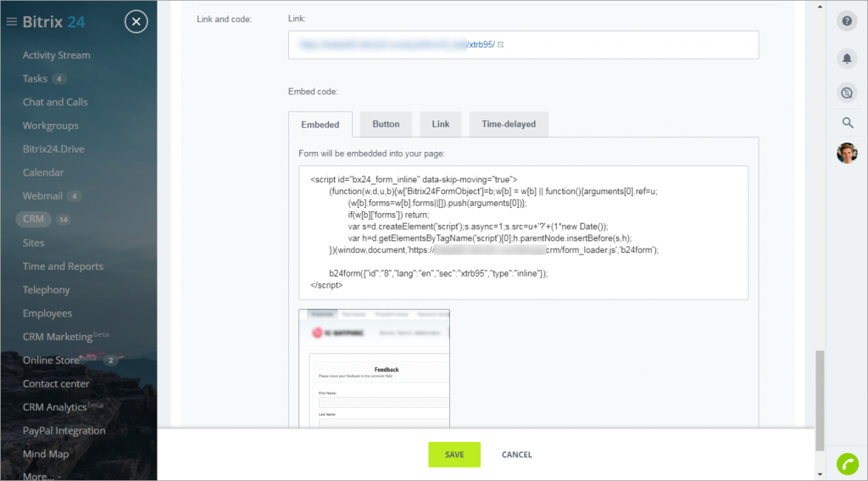This screenshot has height=481, width=868.
Task: Click inside the embed code text area
Action: pyautogui.click(x=523, y=232)
